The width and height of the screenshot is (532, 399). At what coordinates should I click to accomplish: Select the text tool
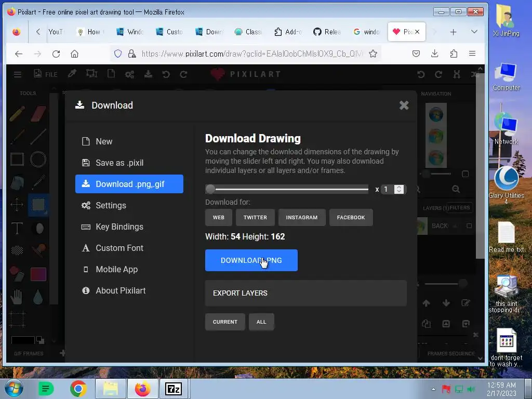click(17, 228)
